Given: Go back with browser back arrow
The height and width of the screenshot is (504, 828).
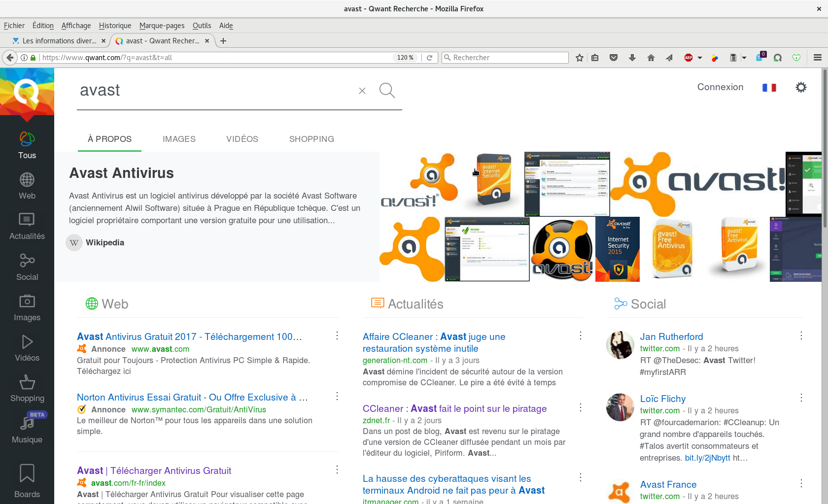Looking at the screenshot, I should pyautogui.click(x=10, y=58).
